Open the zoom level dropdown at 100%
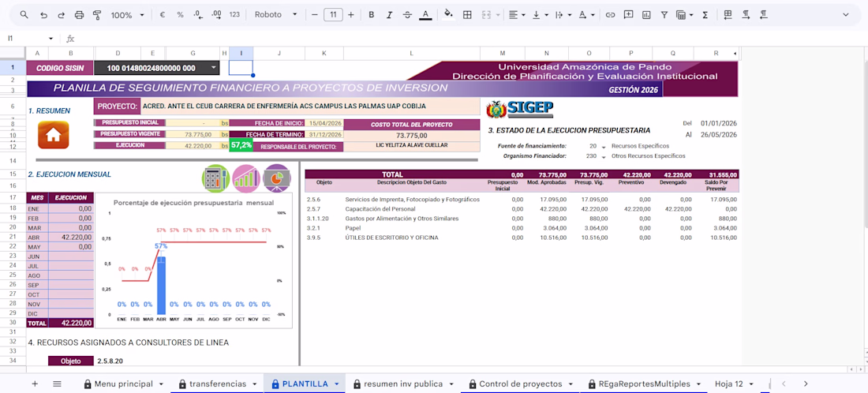This screenshot has height=393, width=868. [127, 15]
